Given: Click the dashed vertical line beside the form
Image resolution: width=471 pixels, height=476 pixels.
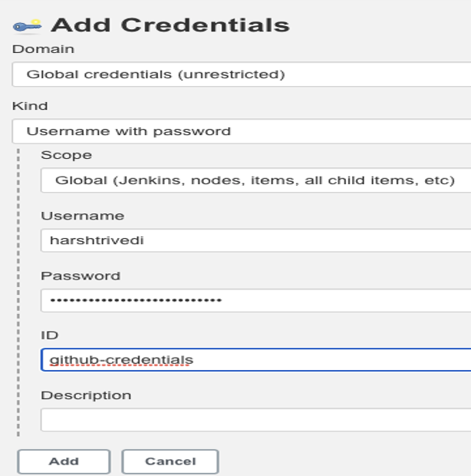Looking at the screenshot, I should 18,293.
